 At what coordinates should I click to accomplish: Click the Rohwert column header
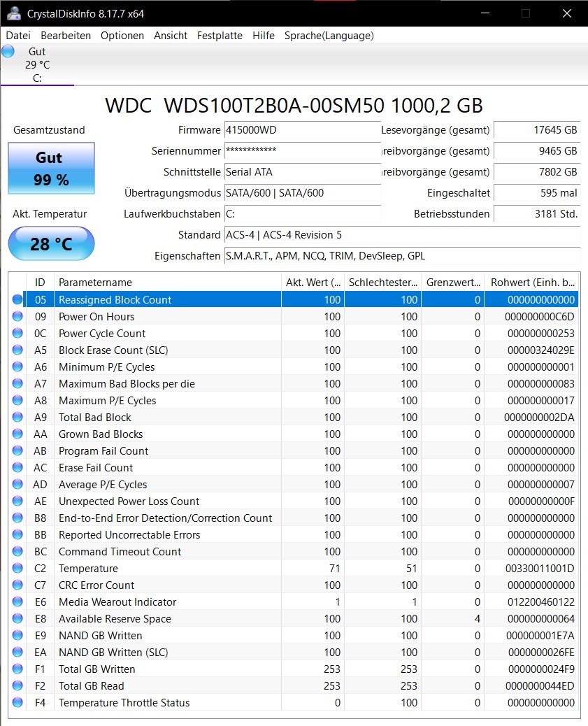pos(533,282)
